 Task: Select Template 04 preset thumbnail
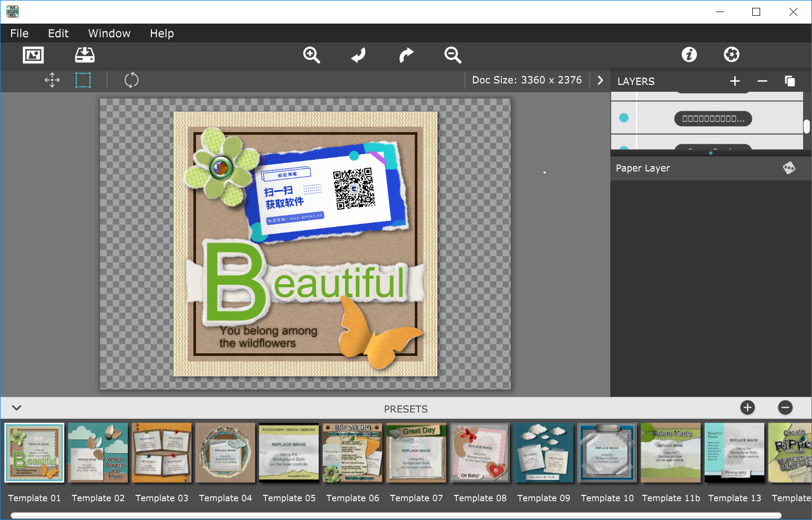click(225, 453)
